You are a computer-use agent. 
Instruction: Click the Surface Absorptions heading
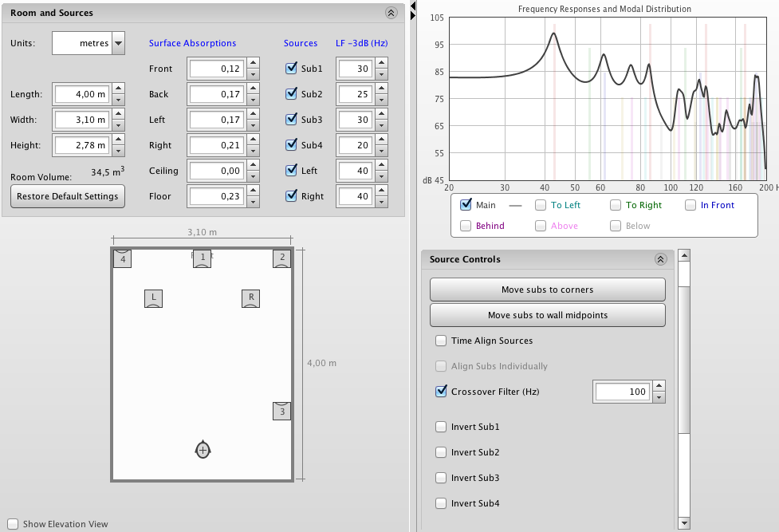(193, 43)
